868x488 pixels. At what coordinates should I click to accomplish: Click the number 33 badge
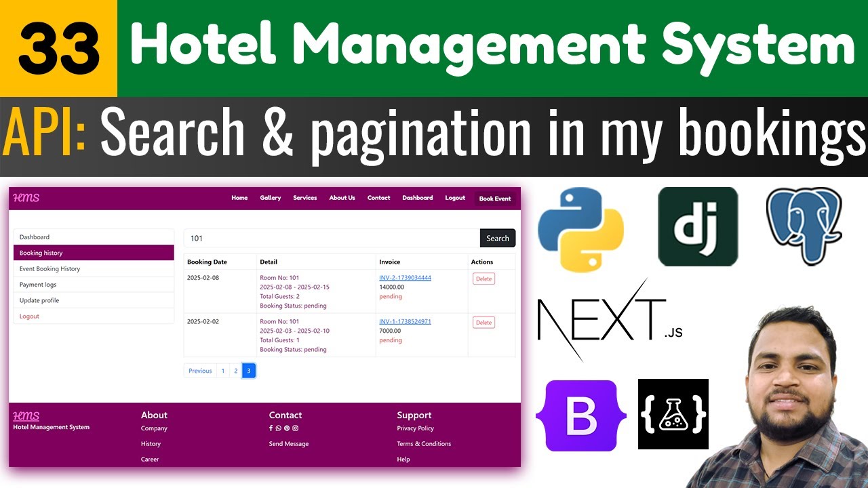(58, 49)
